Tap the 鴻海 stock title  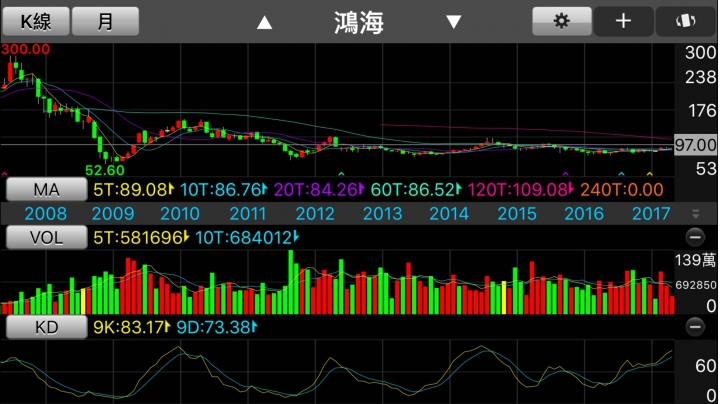359,22
